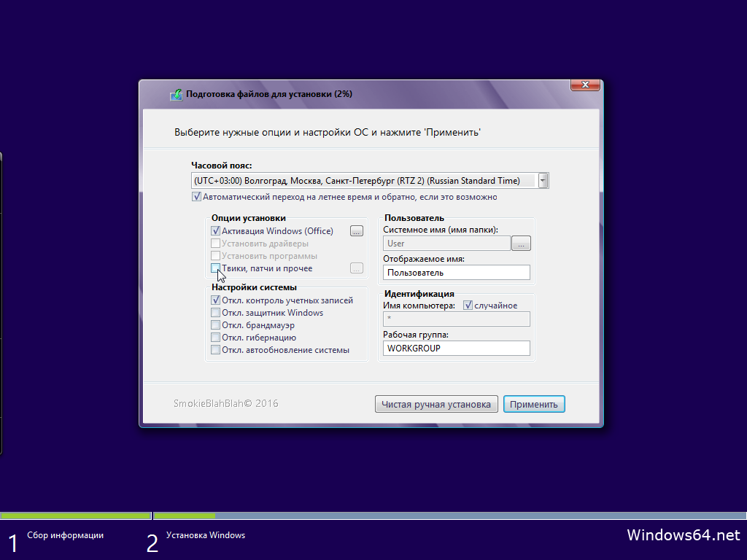747x560 pixels.
Task: Enable Откл. гибернацию checkbox
Action: 215,338
